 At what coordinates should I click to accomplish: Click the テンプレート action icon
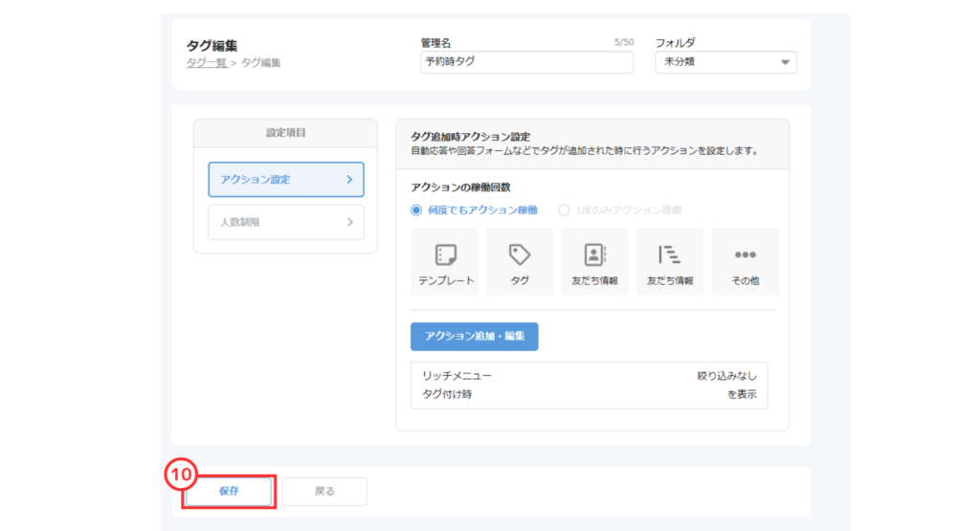446,261
